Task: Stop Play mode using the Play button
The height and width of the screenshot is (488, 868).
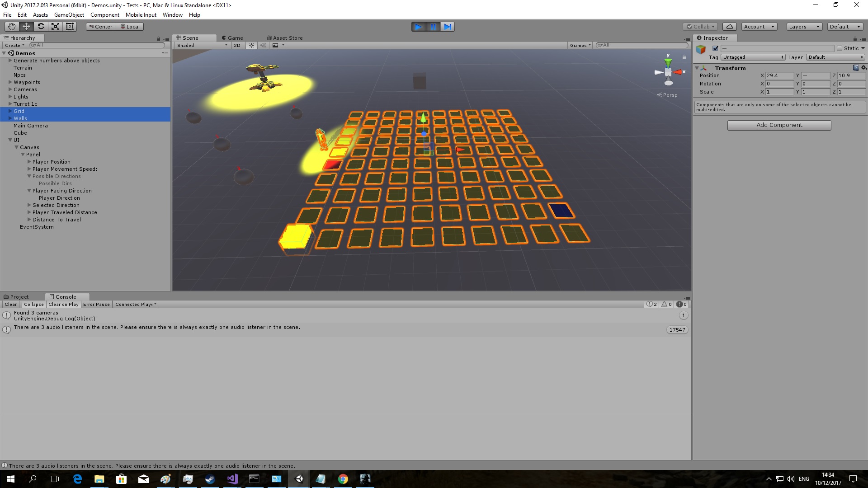Action: tap(419, 27)
